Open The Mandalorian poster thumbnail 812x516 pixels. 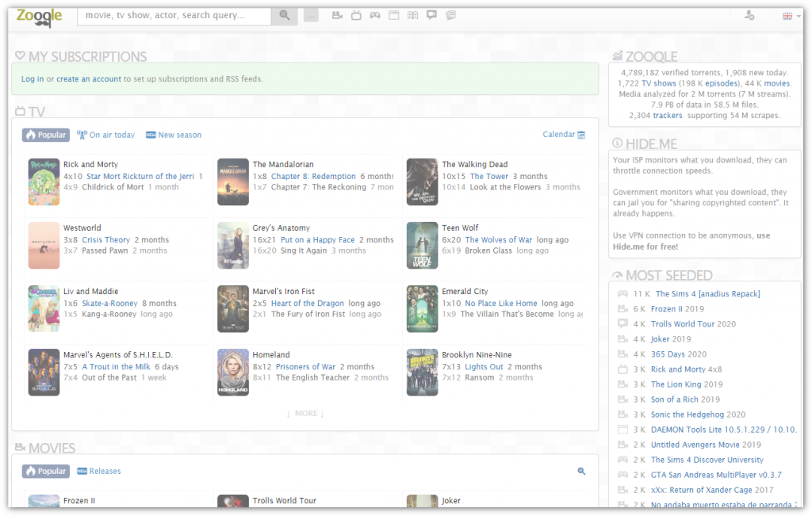click(x=233, y=182)
